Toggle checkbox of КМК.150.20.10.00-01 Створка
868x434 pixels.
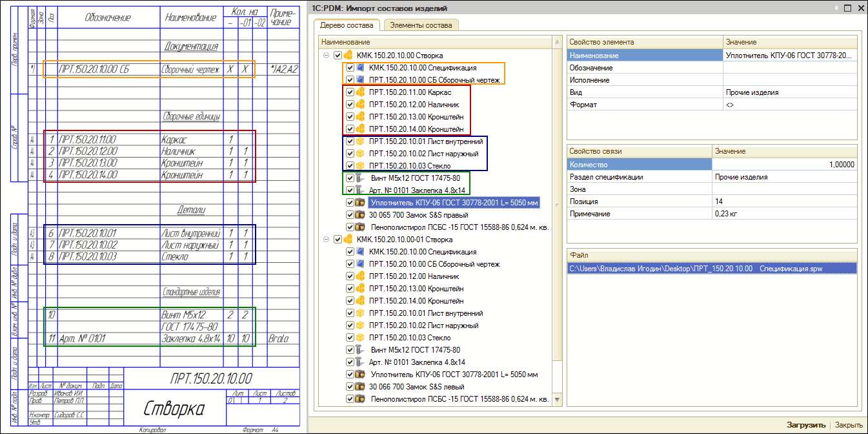[x=338, y=239]
